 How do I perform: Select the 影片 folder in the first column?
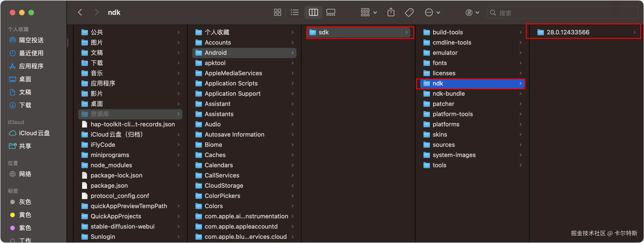tap(130, 94)
